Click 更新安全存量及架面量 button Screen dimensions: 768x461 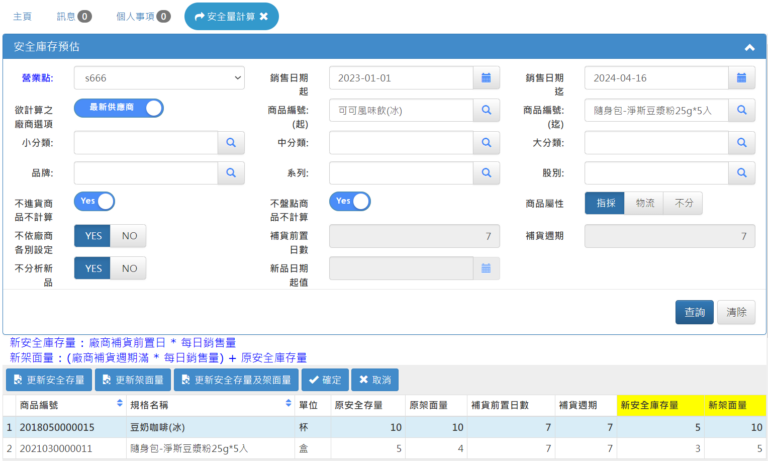[236, 380]
